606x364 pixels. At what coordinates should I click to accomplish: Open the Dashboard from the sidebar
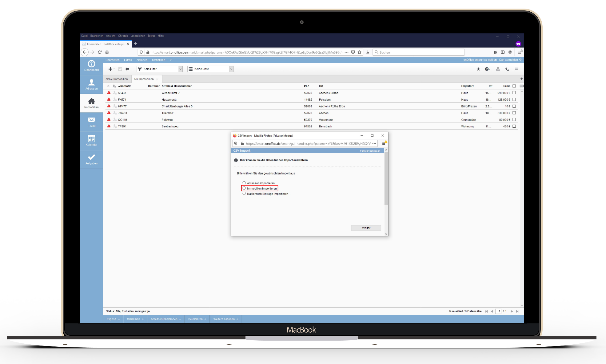pos(91,66)
